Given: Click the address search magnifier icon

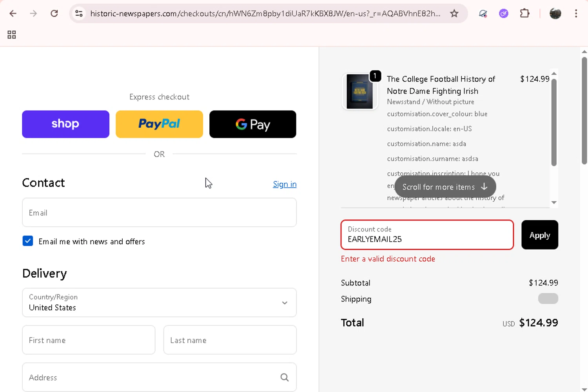Looking at the screenshot, I should [x=285, y=378].
